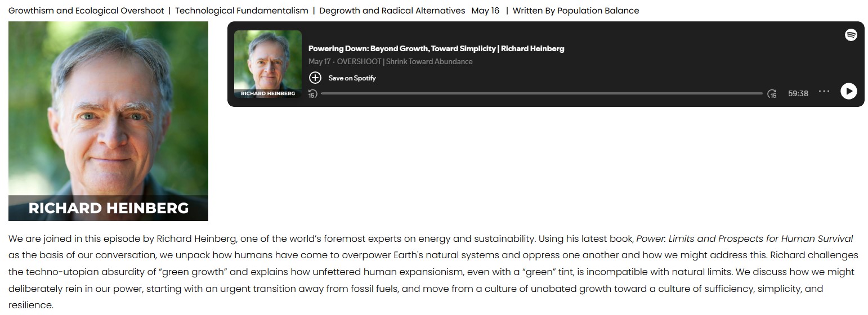Click the 59:38 episode duration
The image size is (868, 315).
click(x=798, y=93)
